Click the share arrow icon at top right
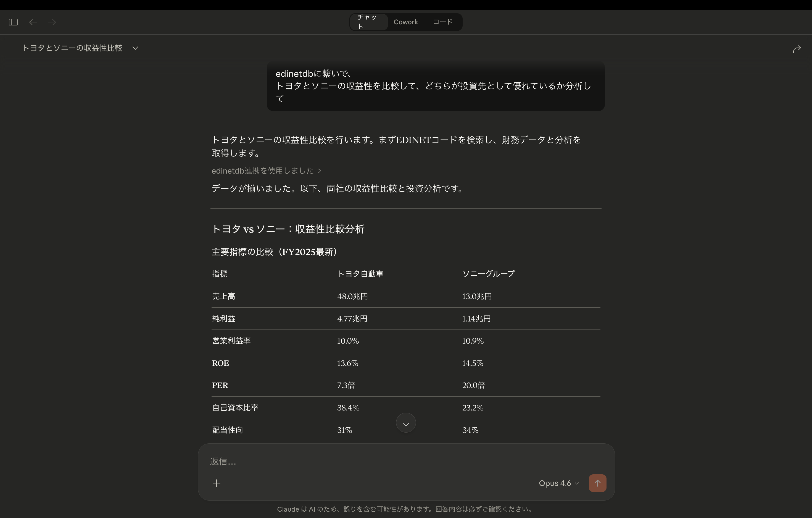 797,49
